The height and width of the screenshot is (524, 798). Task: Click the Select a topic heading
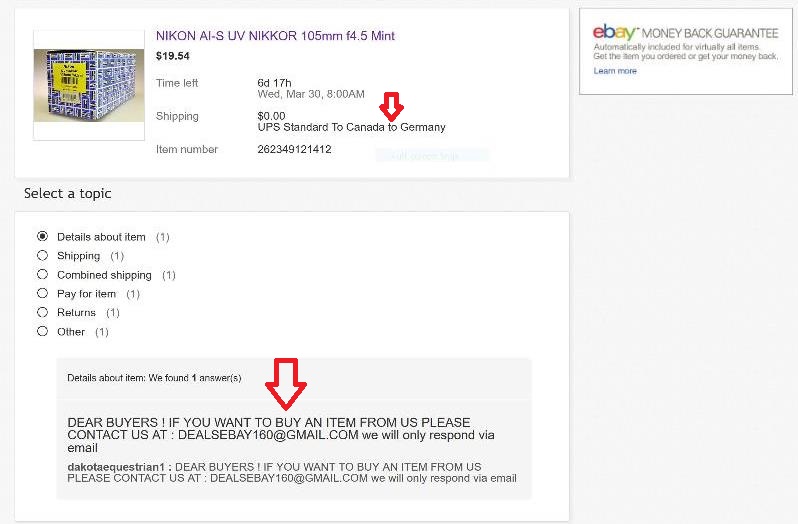(x=68, y=193)
